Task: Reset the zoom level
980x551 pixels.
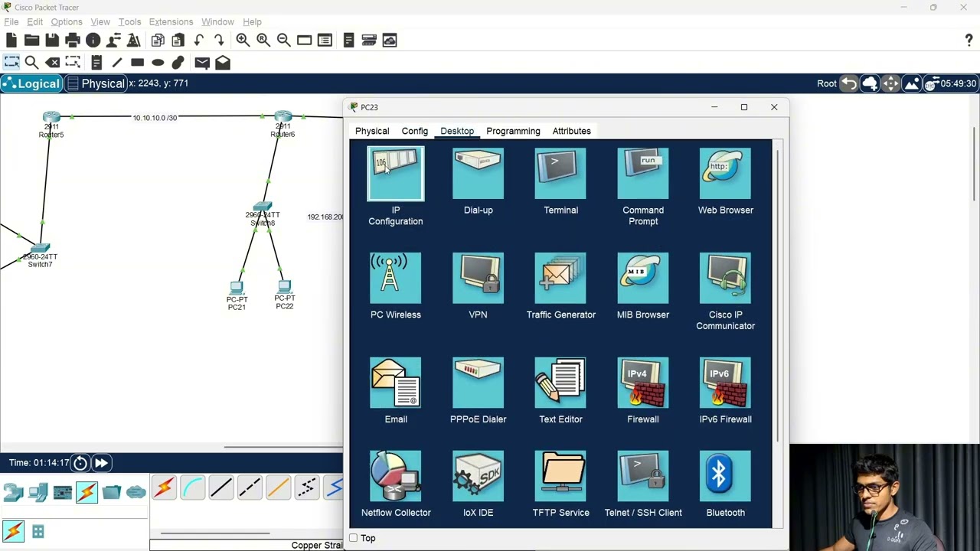Action: pyautogui.click(x=263, y=40)
